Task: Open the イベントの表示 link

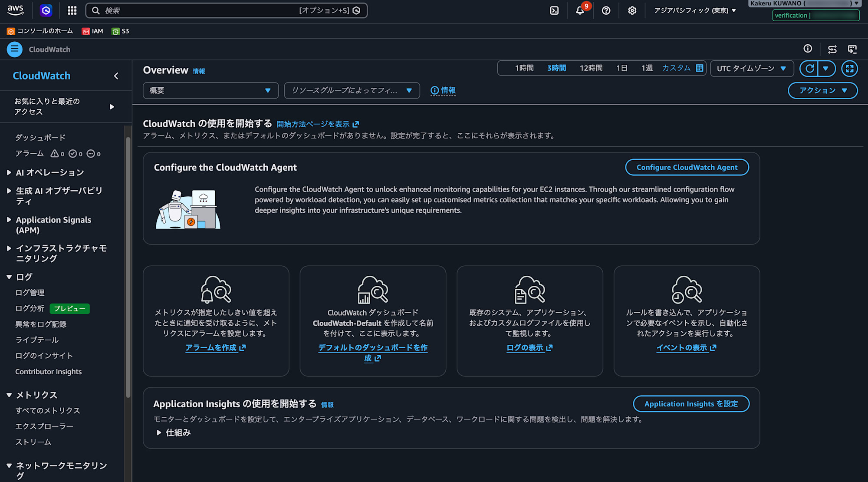Action: (686, 348)
